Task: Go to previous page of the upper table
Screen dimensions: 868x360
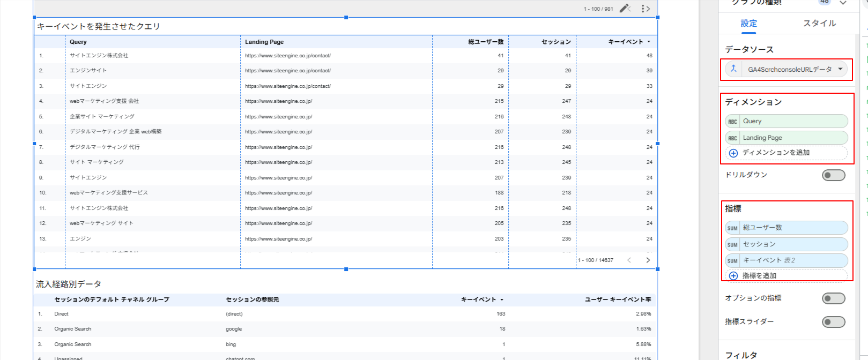Action: coord(629,9)
